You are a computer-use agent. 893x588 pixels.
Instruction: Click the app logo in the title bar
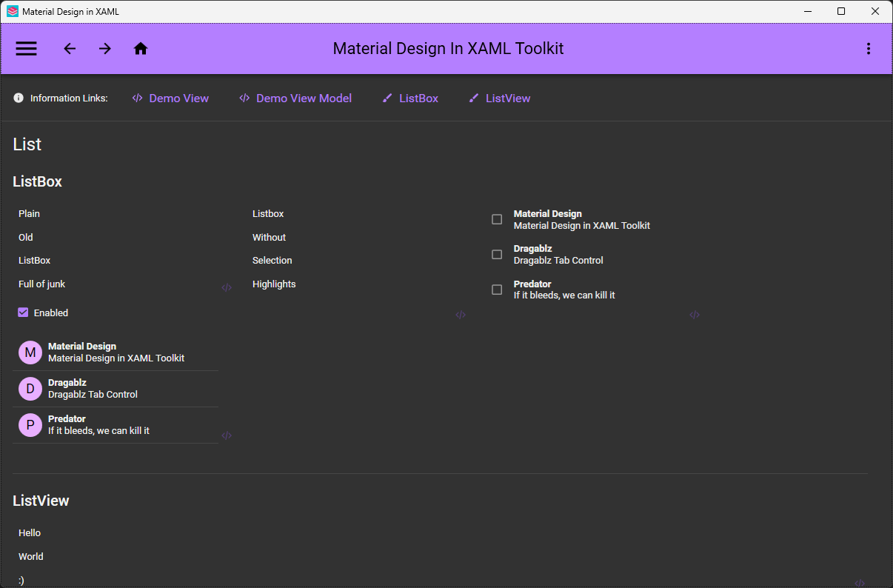[x=13, y=12]
